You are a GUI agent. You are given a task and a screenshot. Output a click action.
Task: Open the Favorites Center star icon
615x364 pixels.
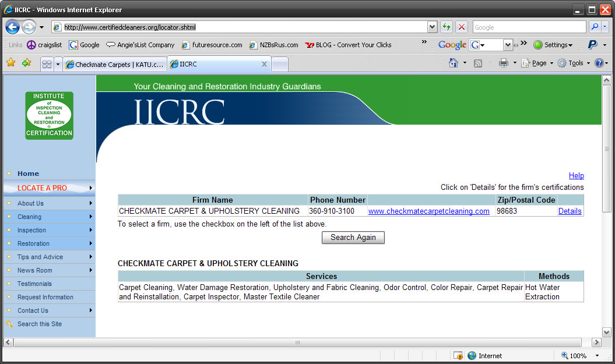[10, 63]
